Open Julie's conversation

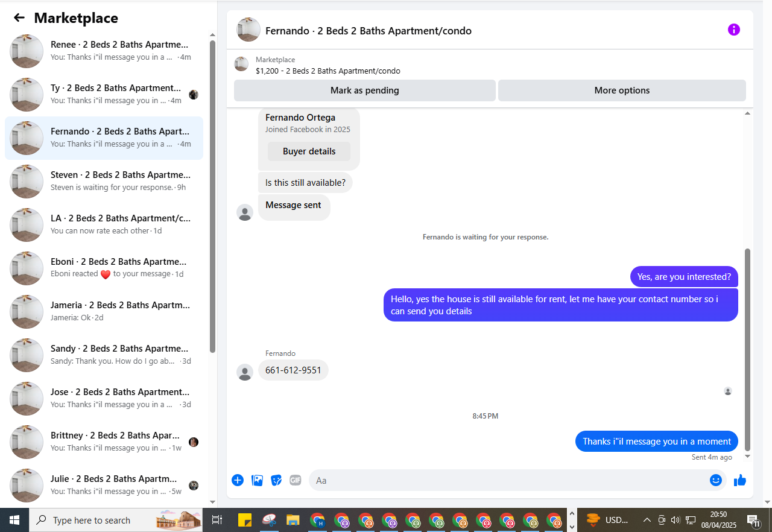point(104,486)
